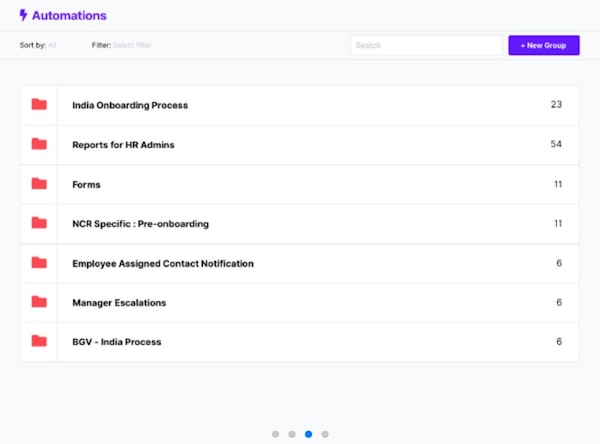The width and height of the screenshot is (600, 444).
Task: Select the active third carousel dot
Action: coord(308,434)
